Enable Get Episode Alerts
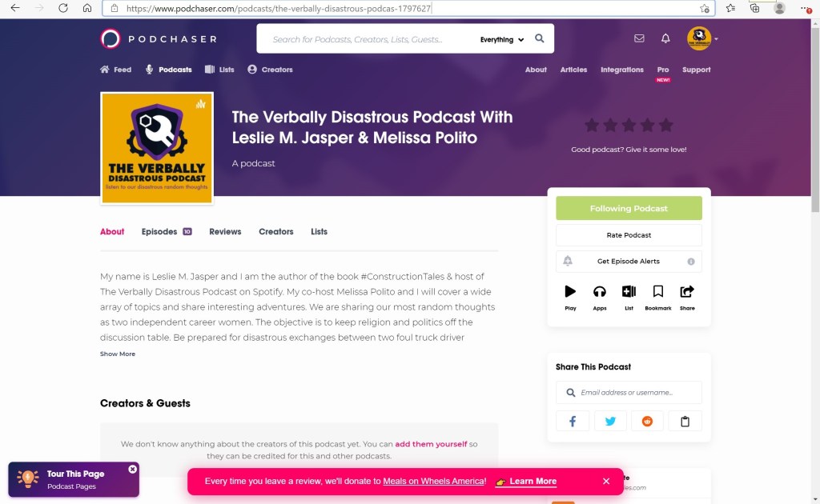Screen dimensions: 820x504 tap(629, 261)
